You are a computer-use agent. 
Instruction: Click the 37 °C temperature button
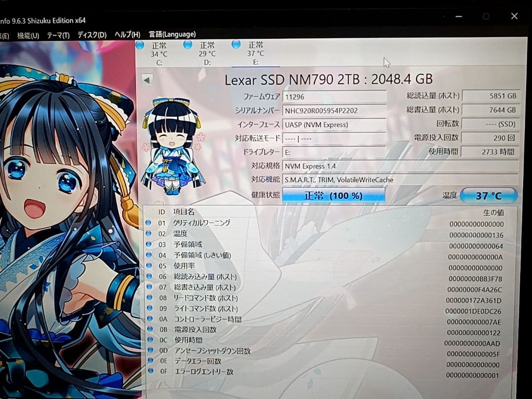(x=489, y=196)
